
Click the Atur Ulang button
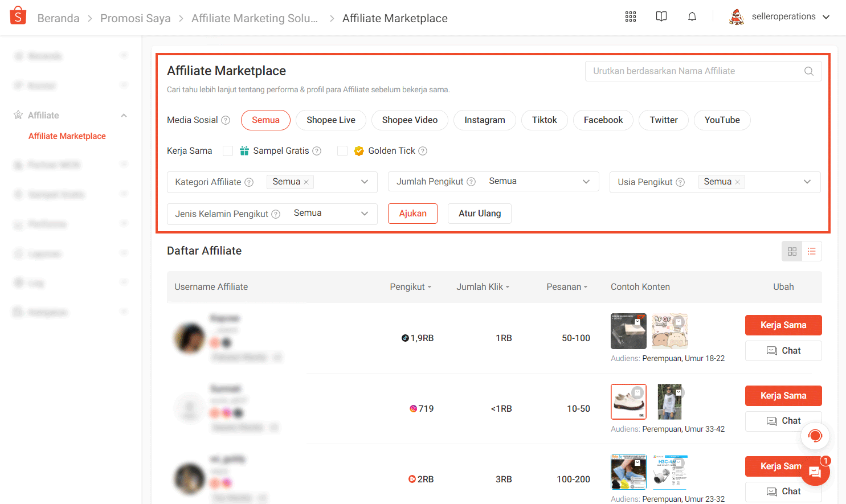tap(479, 213)
